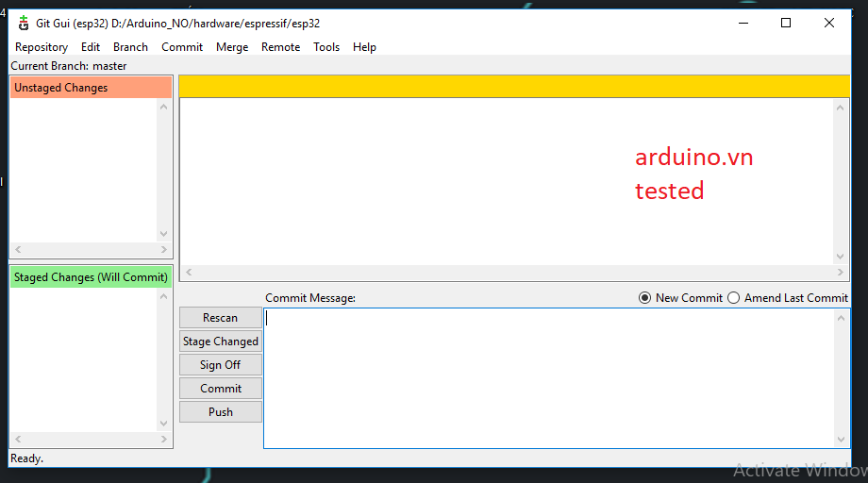868x483 pixels.
Task: Maximize the Git Gui window
Action: click(786, 24)
